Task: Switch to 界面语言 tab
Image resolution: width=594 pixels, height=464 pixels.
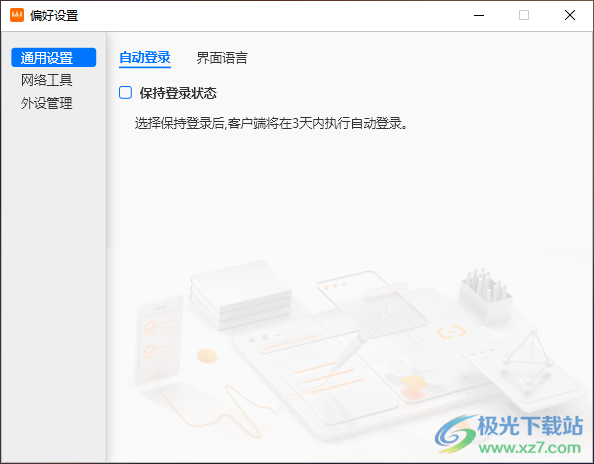Action: 222,58
